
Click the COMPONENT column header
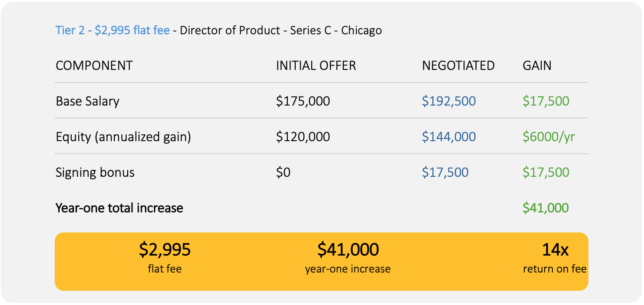pos(94,65)
